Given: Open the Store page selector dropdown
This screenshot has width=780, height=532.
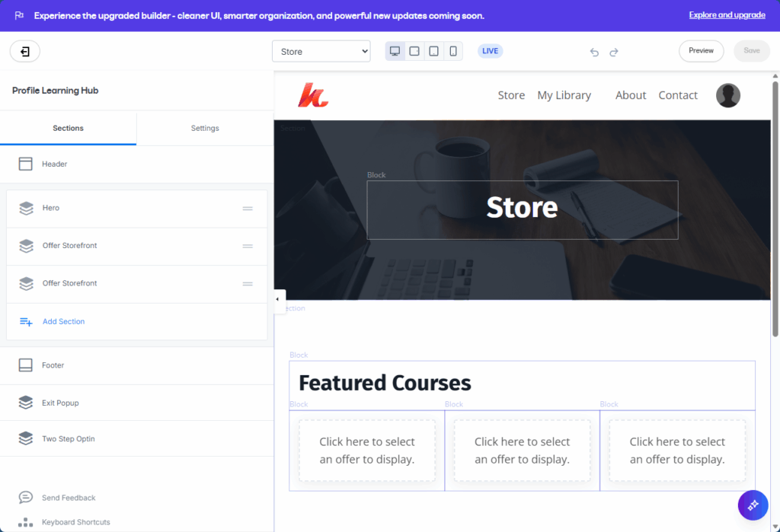Looking at the screenshot, I should coord(321,51).
